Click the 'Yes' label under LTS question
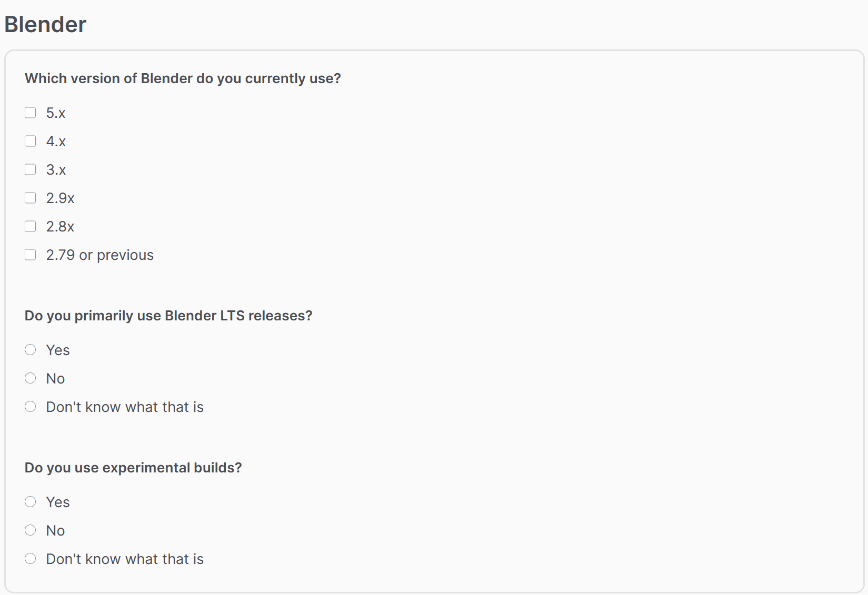868x595 pixels. coord(57,349)
